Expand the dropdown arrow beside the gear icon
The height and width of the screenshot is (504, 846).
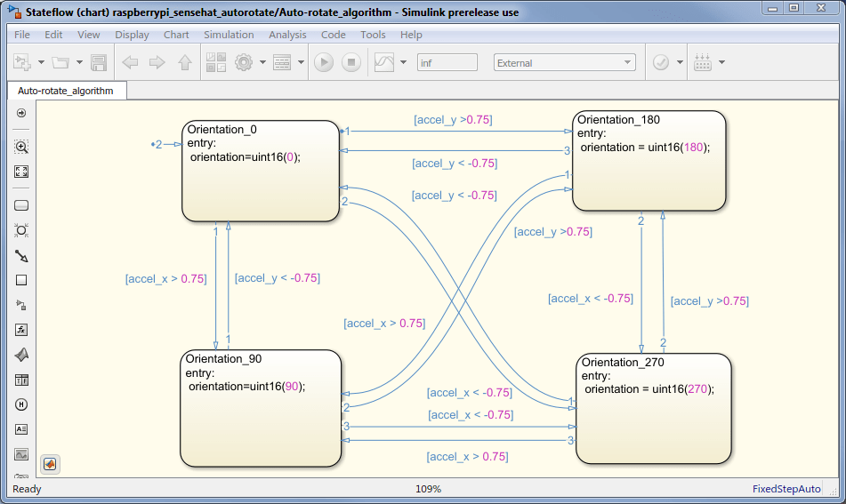click(262, 62)
